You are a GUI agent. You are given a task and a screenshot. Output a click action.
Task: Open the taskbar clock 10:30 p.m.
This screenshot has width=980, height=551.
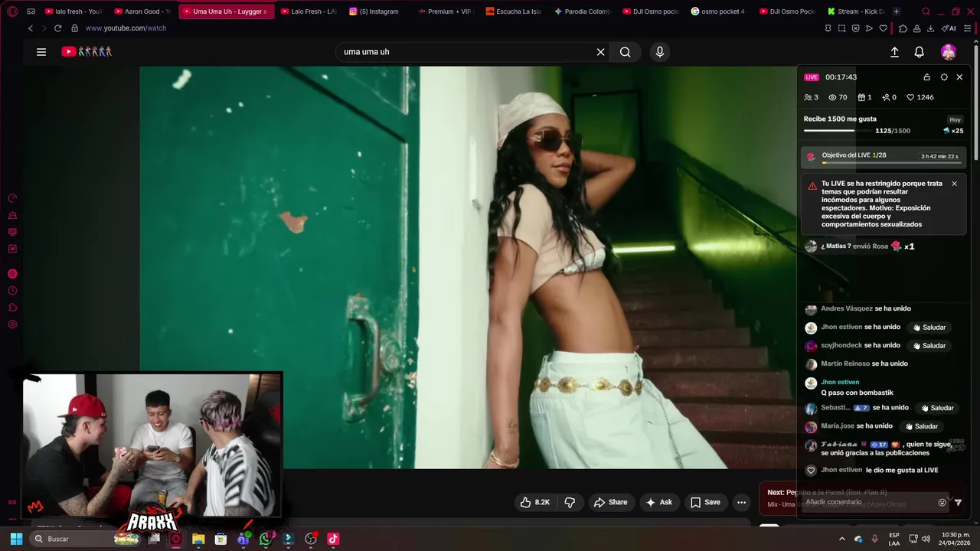956,539
